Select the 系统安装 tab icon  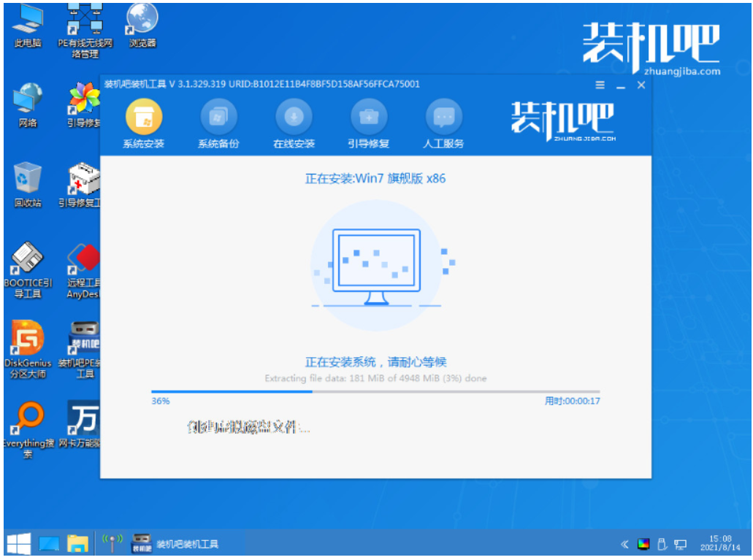pyautogui.click(x=144, y=118)
